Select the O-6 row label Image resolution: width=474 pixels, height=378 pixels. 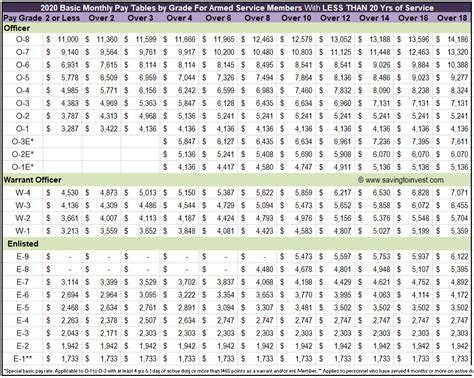point(23,65)
